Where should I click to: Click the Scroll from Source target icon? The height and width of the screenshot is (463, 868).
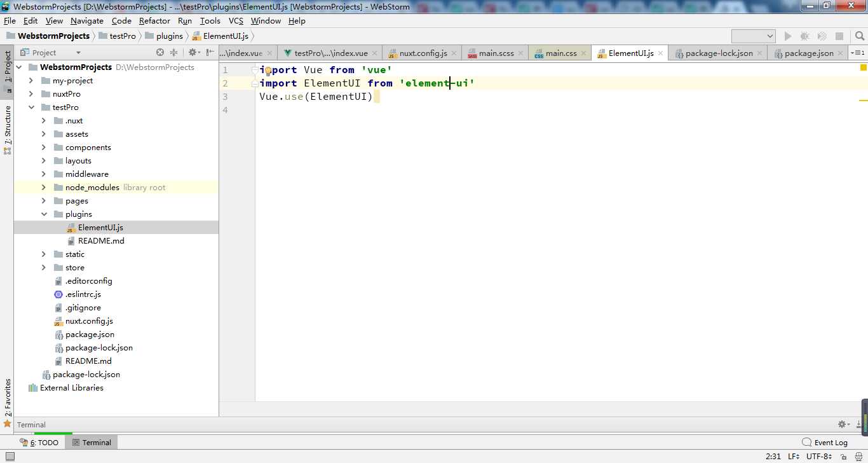(x=160, y=53)
